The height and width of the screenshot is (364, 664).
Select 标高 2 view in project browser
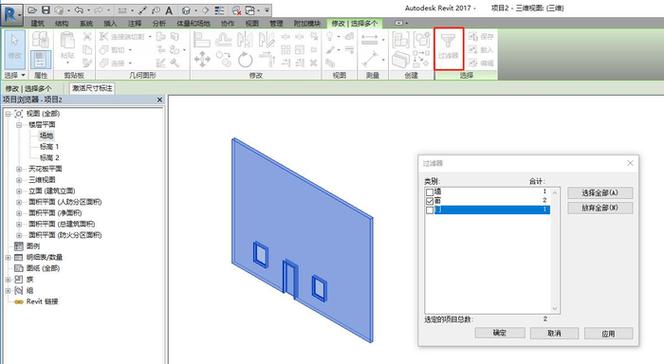(49, 158)
